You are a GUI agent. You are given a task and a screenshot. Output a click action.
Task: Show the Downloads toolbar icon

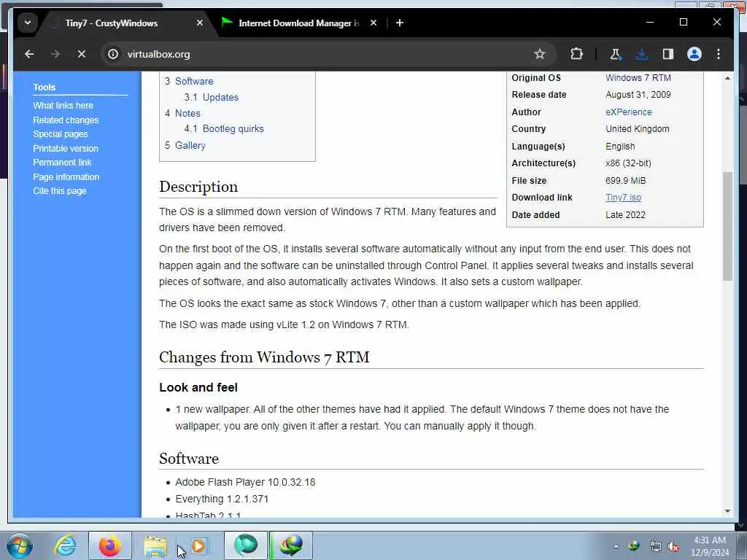point(642,54)
